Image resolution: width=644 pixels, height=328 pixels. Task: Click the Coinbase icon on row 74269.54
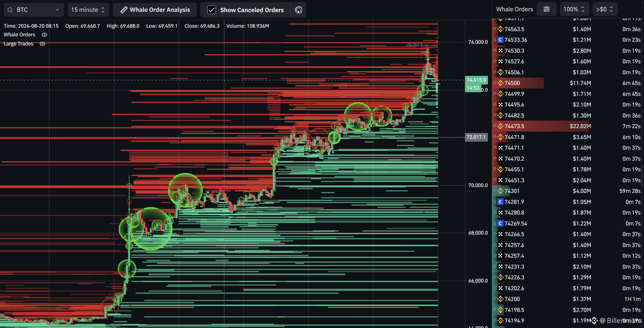(x=500, y=223)
